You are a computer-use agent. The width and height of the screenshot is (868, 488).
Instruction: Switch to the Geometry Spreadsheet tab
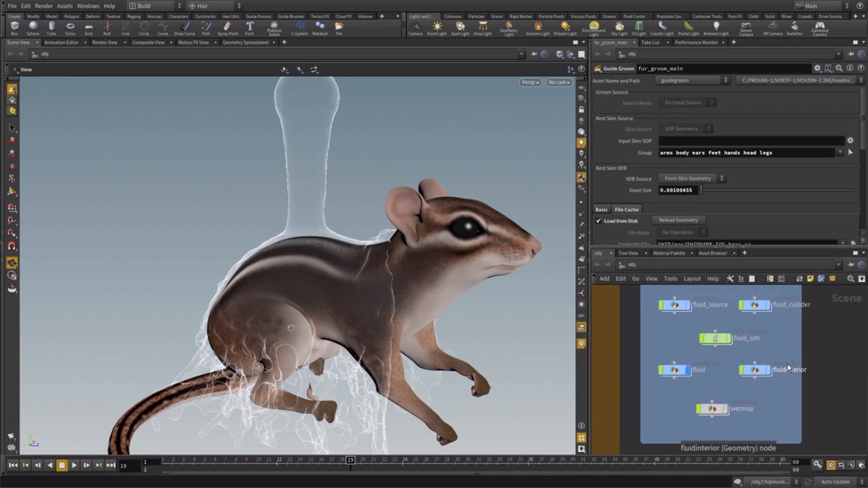246,42
